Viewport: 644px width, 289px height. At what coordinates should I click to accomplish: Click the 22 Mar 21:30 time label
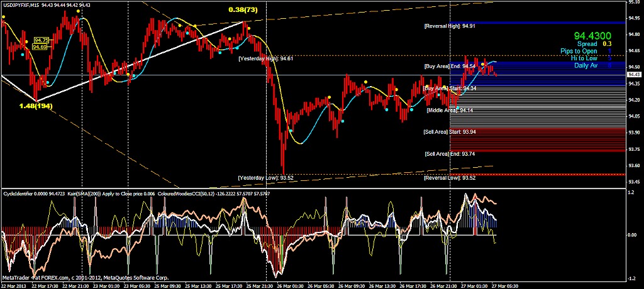[x=77, y=286]
